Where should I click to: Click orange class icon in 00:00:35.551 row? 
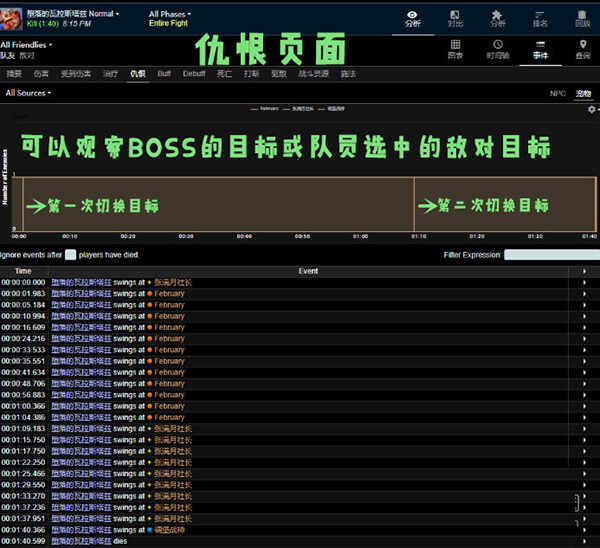click(150, 361)
